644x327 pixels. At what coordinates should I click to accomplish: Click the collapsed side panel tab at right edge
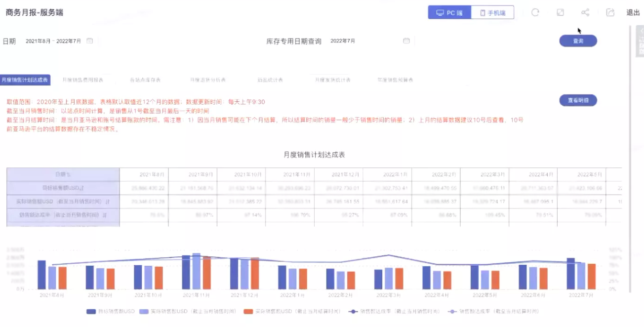(x=640, y=41)
